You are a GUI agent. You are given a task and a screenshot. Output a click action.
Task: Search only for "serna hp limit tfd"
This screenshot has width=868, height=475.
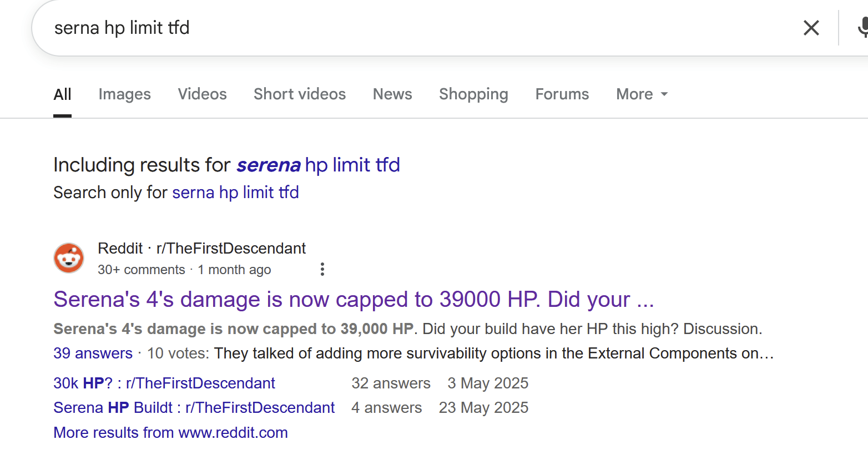235,193
